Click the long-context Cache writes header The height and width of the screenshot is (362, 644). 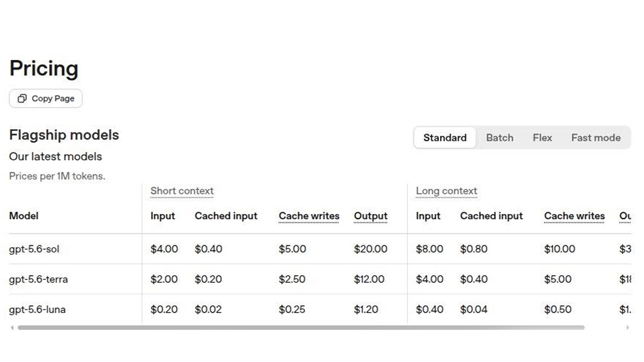coord(574,216)
